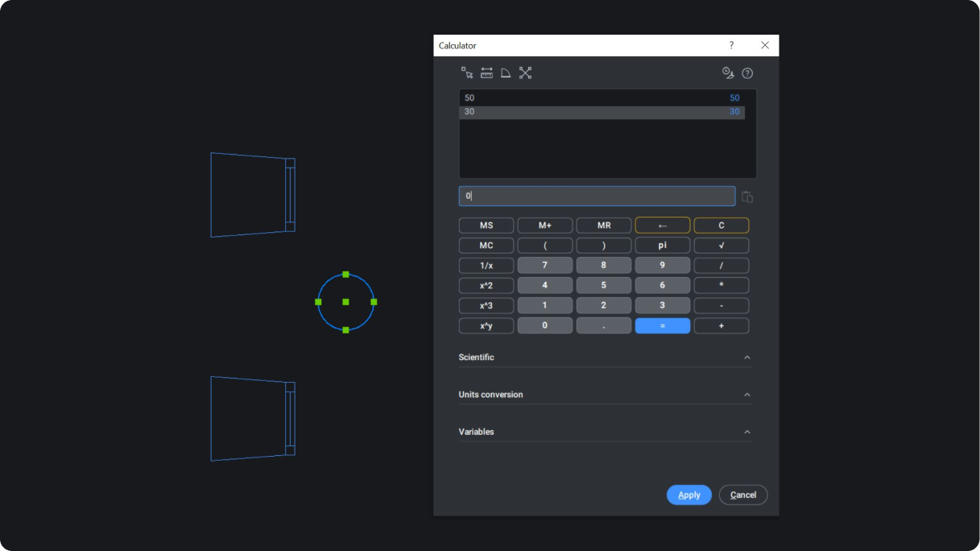Screen dimensions: 980x551
Task: Select the circle's right quadrant grip
Action: click(374, 302)
